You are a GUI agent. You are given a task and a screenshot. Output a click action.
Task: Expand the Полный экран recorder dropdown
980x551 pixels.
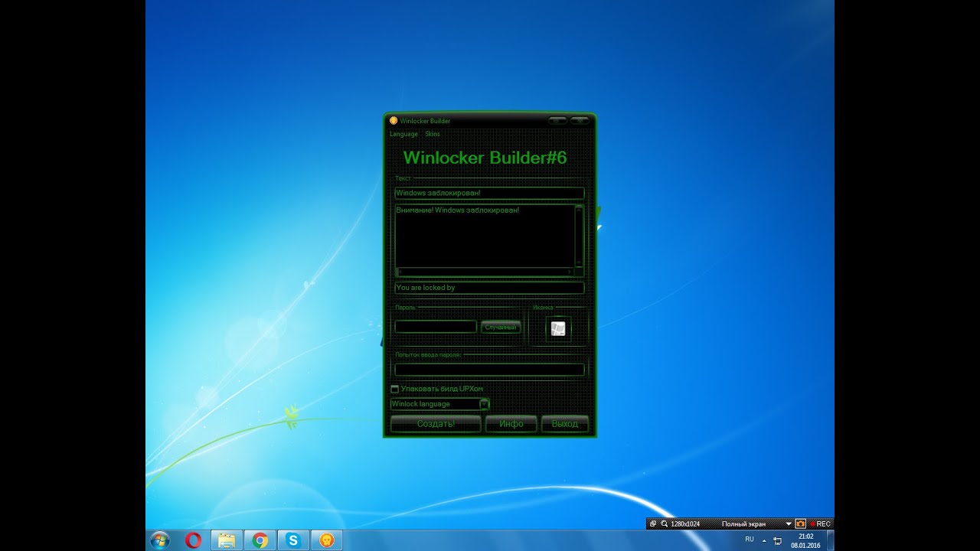click(789, 524)
